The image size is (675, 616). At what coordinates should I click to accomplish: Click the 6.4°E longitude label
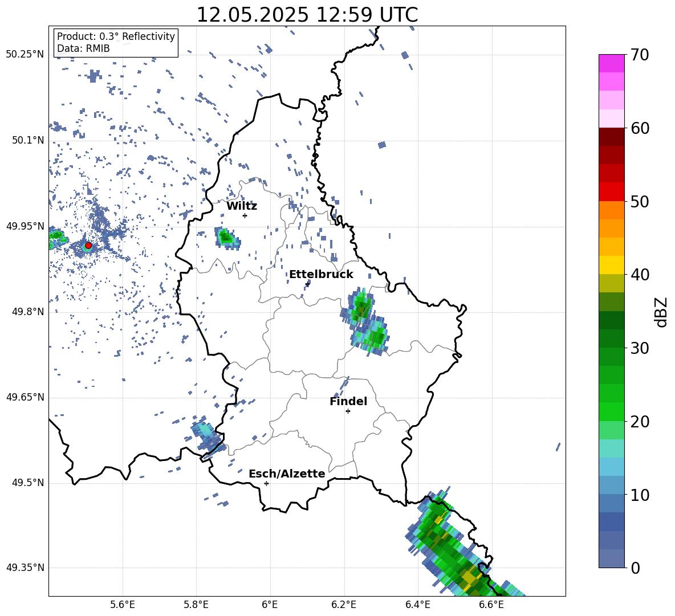[417, 605]
